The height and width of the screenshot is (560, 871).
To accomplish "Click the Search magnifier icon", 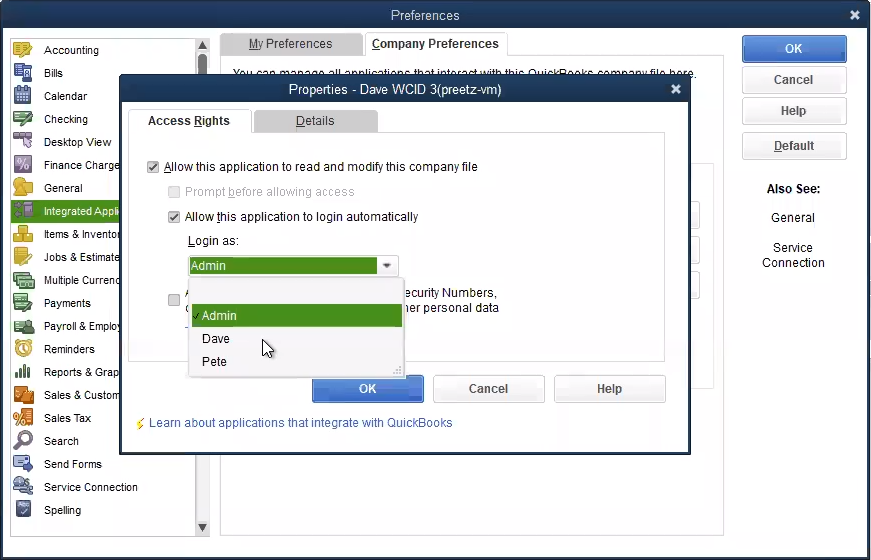I will [23, 441].
